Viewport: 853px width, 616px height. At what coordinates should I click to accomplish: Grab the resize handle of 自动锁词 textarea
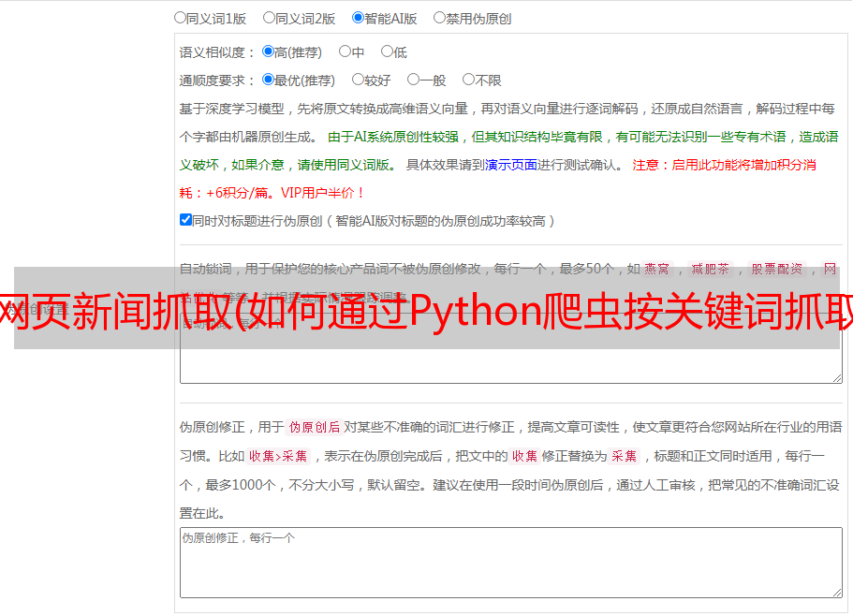coord(837,378)
